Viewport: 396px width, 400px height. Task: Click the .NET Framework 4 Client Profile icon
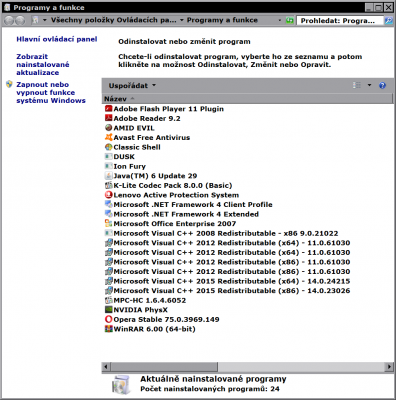click(x=108, y=204)
